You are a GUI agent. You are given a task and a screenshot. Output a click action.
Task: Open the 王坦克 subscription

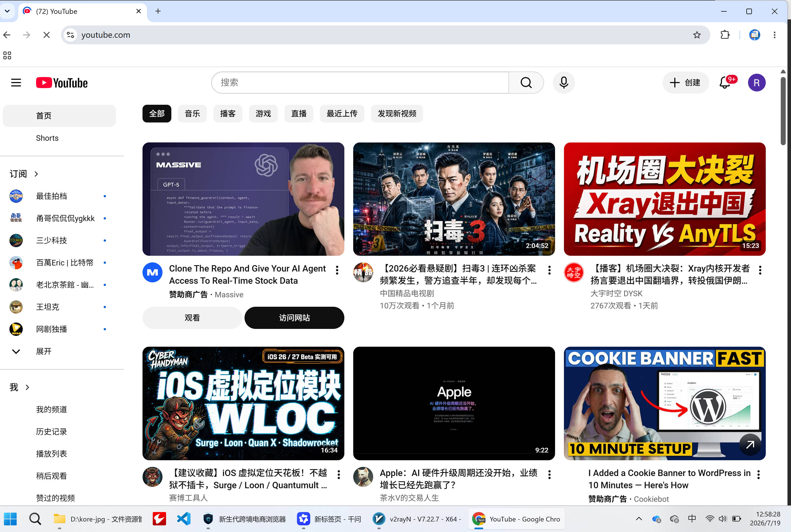click(59, 307)
